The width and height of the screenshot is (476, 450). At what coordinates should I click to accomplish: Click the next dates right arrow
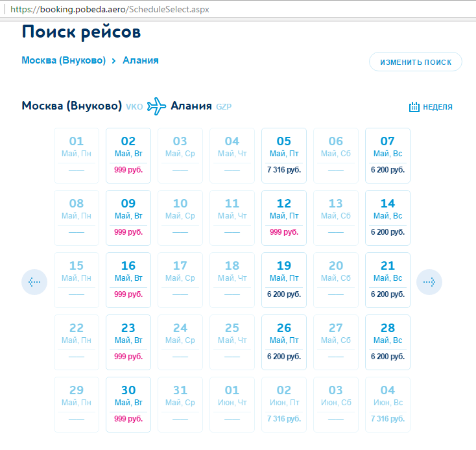[x=429, y=282]
